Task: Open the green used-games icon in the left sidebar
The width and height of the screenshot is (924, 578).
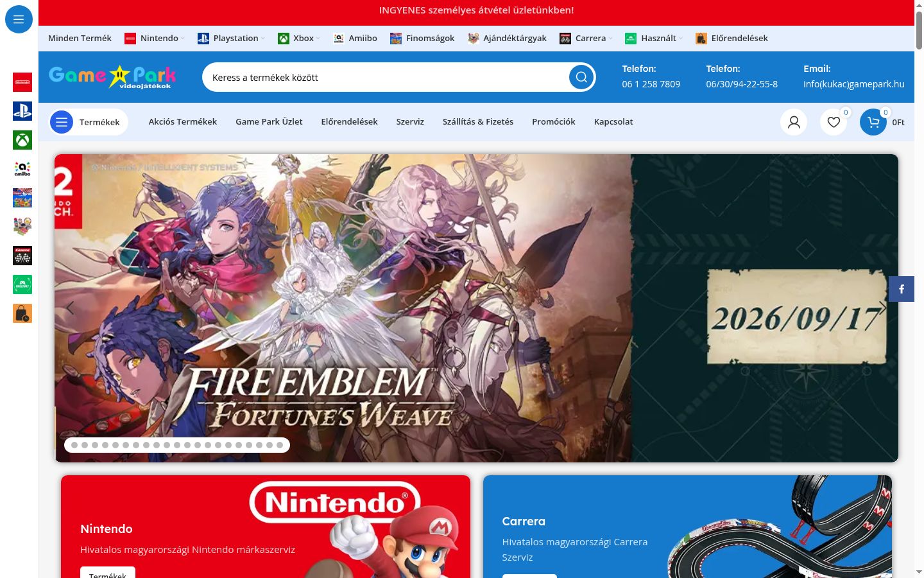Action: click(22, 285)
